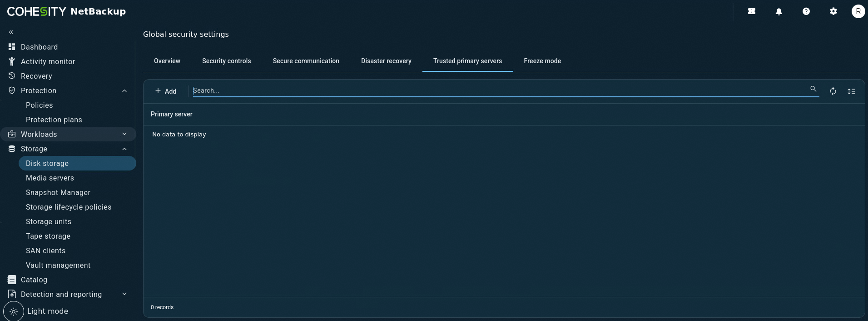Screen dimensions: 868x321
Task: Click the search magnifier icon
Action: (x=813, y=89)
